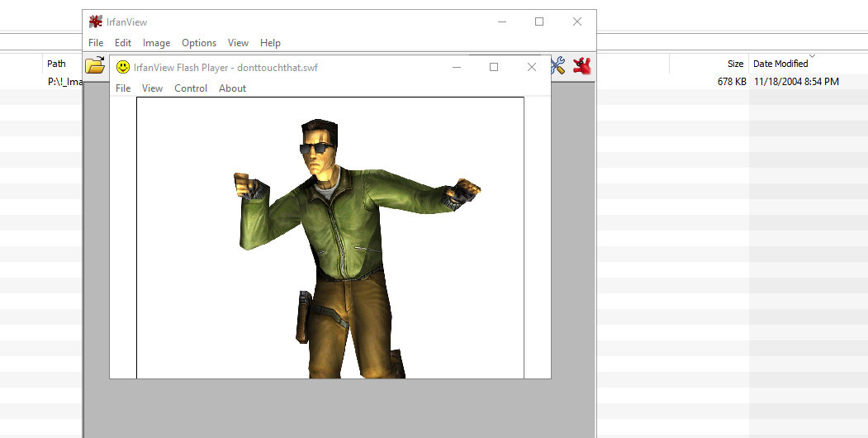Open the IrfanView settings wrench icon
This screenshot has width=868, height=438.
click(x=559, y=65)
